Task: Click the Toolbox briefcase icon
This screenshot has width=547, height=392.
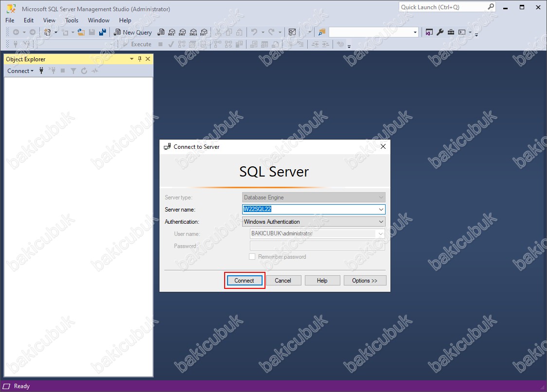Action: pos(451,32)
